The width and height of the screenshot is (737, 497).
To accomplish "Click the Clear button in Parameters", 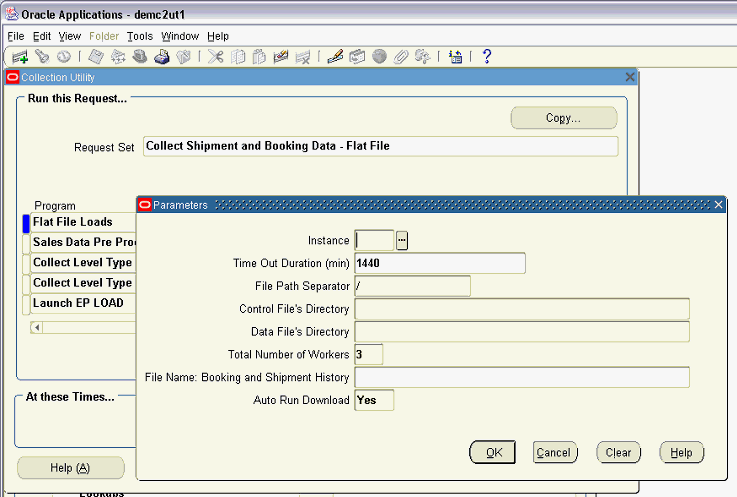I will pos(619,452).
